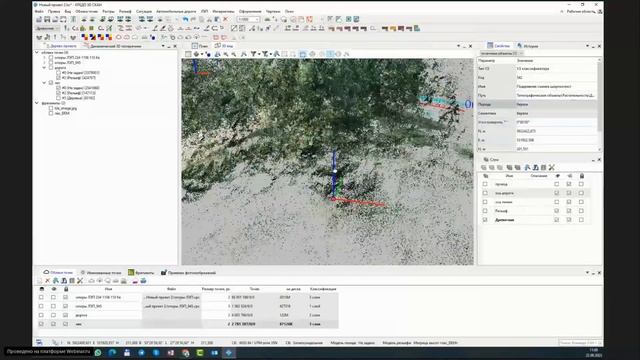This screenshot has height=360, width=640.
Task: Open the Правка menu
Action: click(x=54, y=11)
